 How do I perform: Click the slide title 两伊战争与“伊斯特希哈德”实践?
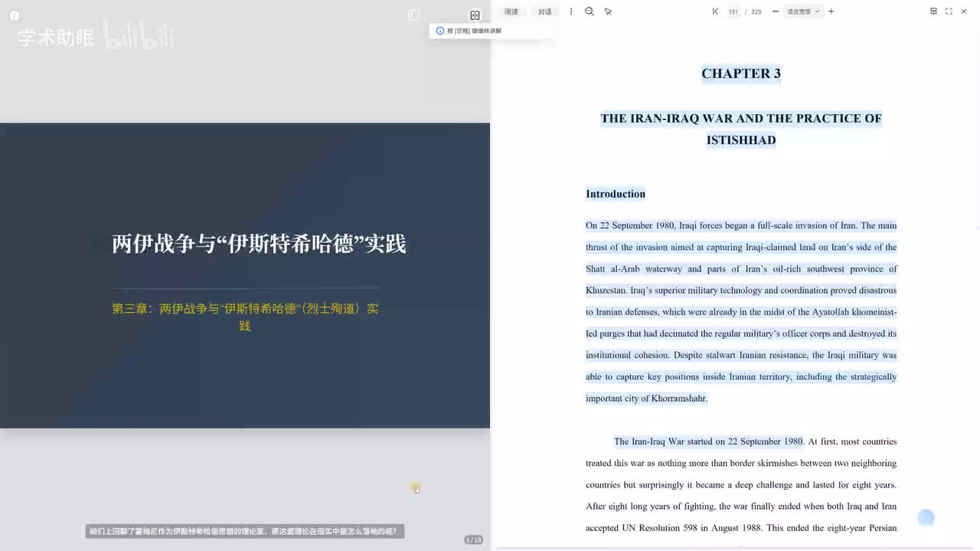tap(259, 244)
